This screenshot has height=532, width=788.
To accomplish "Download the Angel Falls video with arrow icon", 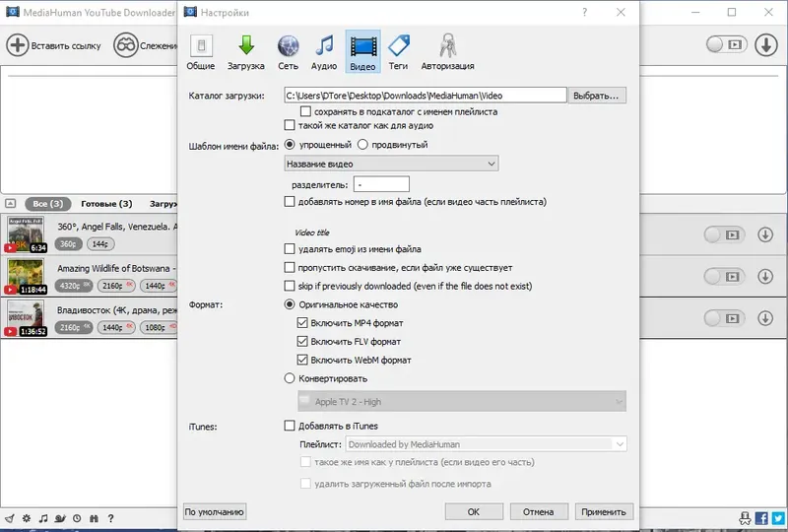I will click(765, 234).
